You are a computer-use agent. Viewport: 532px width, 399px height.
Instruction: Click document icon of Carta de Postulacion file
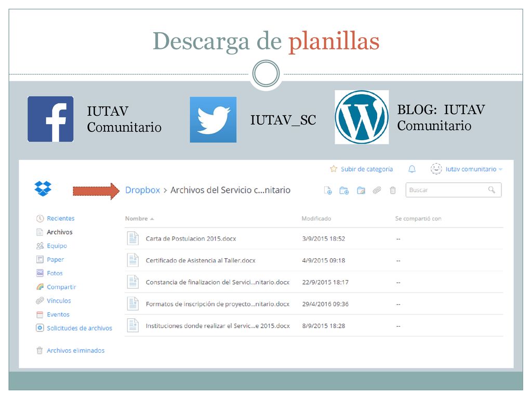133,238
